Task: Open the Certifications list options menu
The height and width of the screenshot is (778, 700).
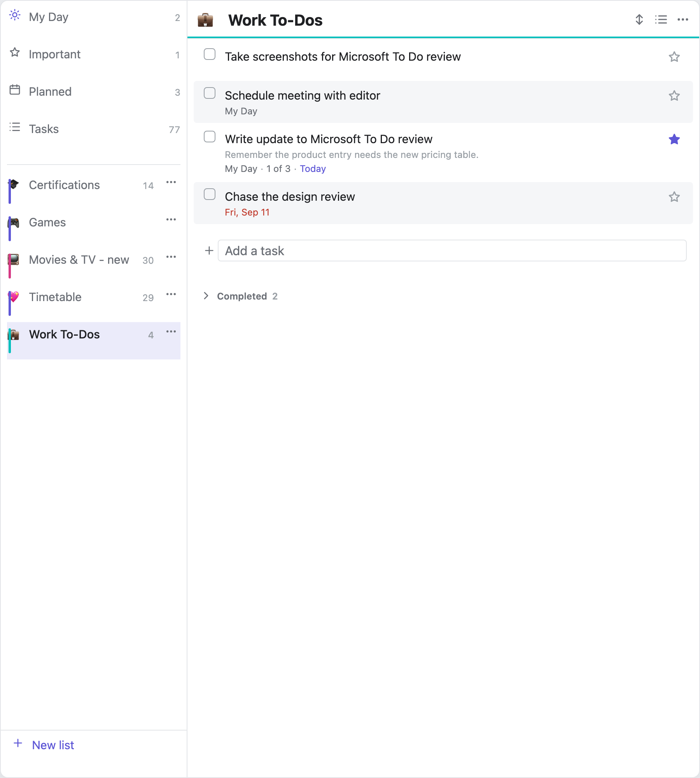Action: (x=171, y=182)
